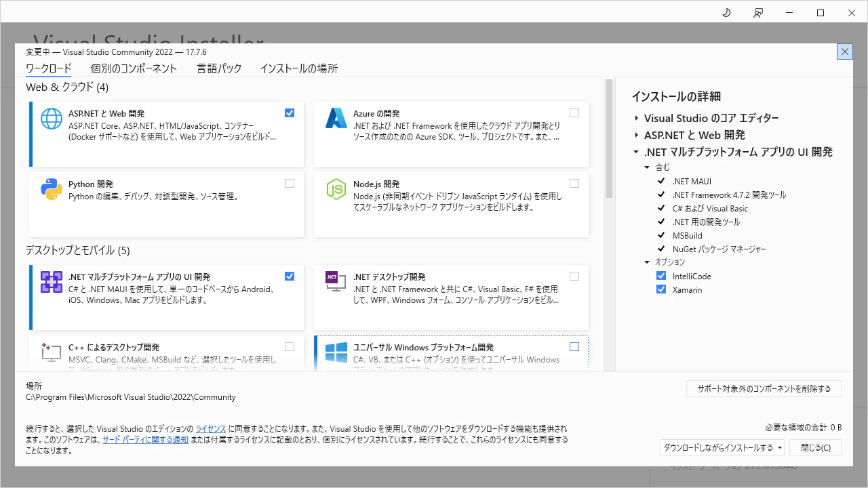The width and height of the screenshot is (868, 488).
Task: Click the workloads list vertical scrollbar
Action: pos(609,138)
